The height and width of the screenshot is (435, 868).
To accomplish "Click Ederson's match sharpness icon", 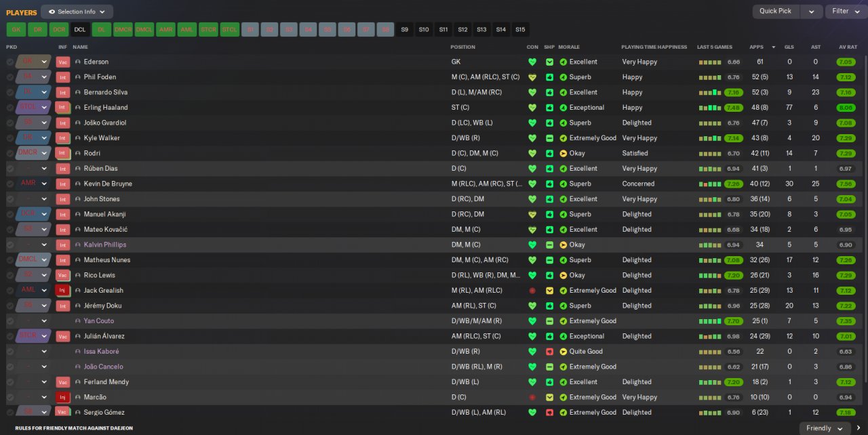I will 549,62.
